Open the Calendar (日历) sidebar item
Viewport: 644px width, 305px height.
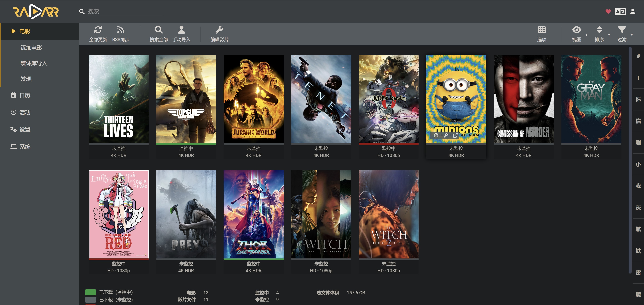point(25,95)
